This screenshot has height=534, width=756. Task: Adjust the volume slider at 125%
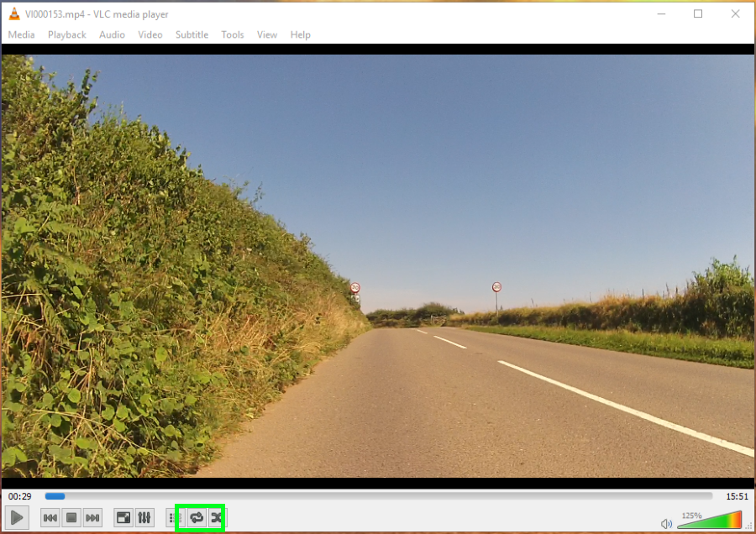[x=709, y=520]
